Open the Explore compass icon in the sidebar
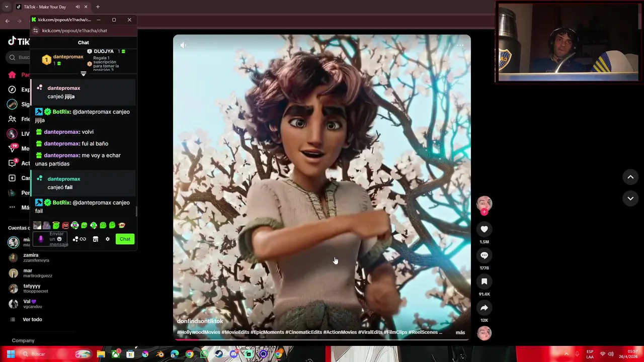 tap(12, 89)
